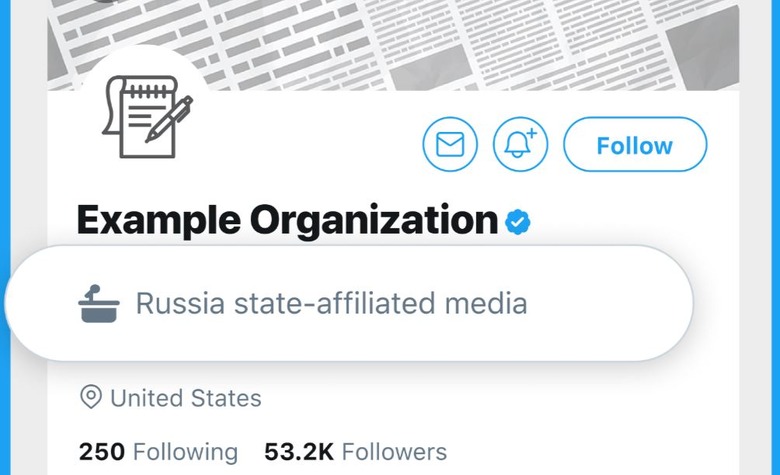Click the blue verified checkmark badge

[x=517, y=222]
